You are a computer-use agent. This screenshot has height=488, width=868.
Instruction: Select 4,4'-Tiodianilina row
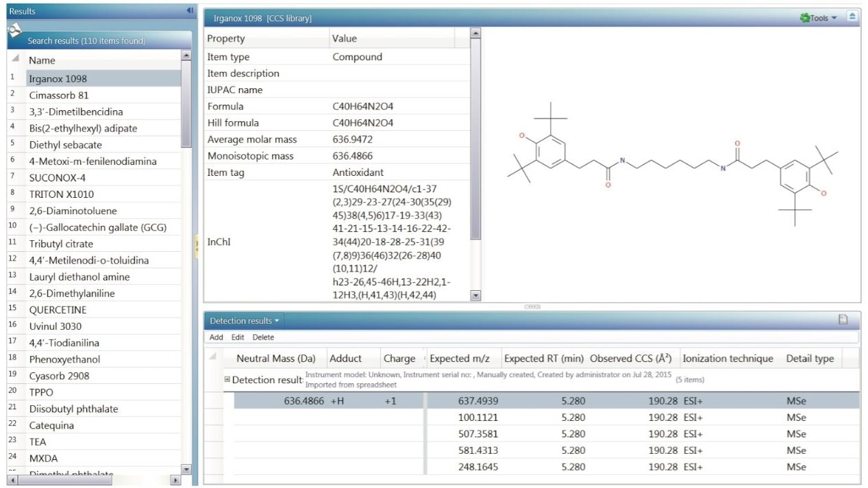coord(103,342)
